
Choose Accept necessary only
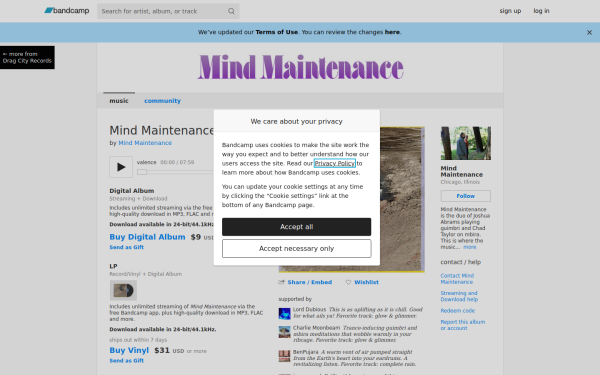(x=297, y=249)
